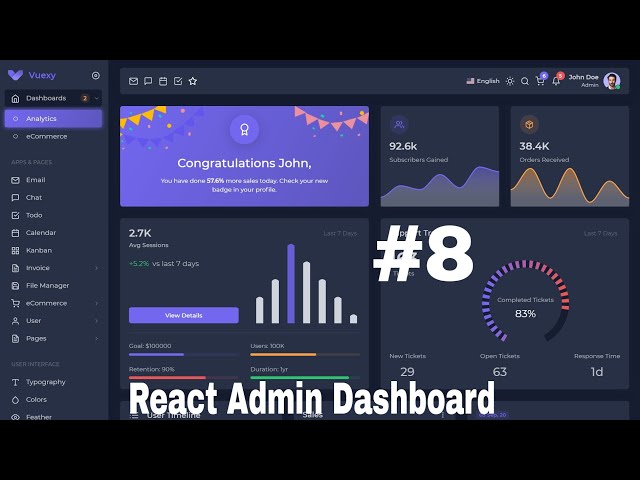Click the eCommerce cart icon in sidebar
Screen dimensions: 640x480
[x=16, y=303]
